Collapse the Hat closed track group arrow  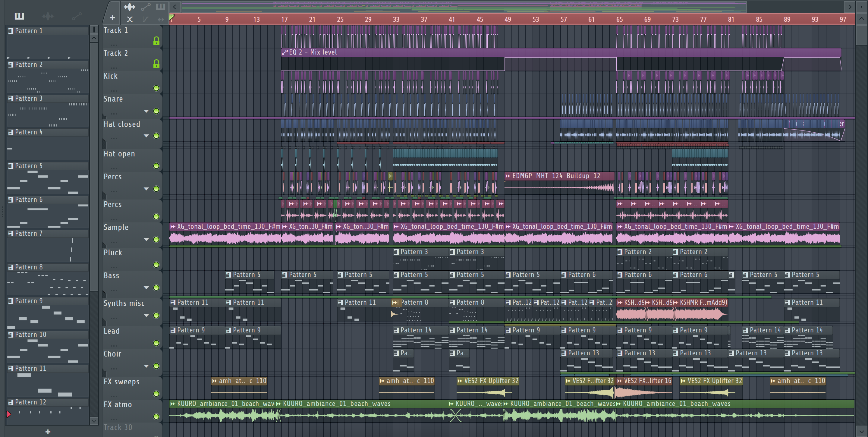pos(146,136)
